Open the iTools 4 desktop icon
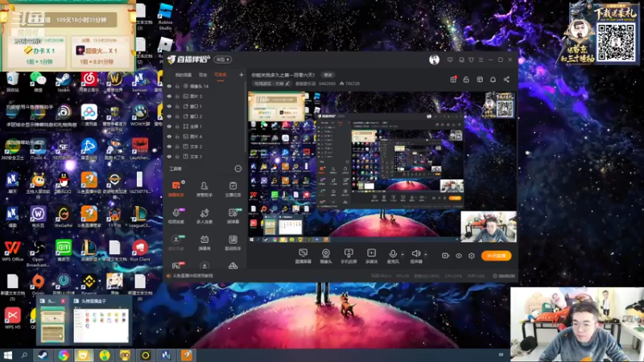This screenshot has height=362, width=644. point(38,150)
